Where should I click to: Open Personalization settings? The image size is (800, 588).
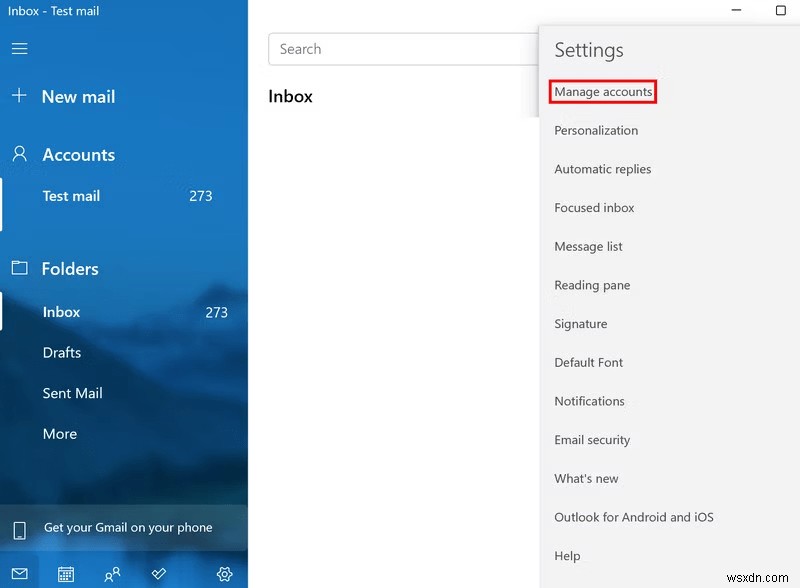click(596, 130)
